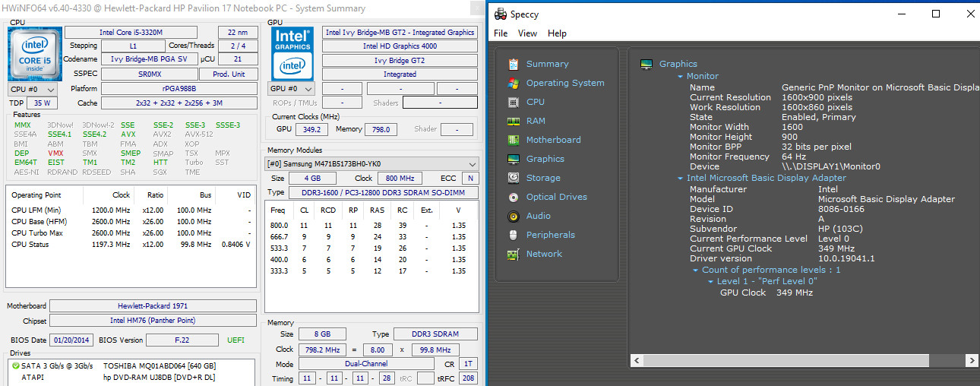Click the Speccy horizontal scrollbar left arrow
The width and height of the screenshot is (980, 386).
click(x=637, y=361)
